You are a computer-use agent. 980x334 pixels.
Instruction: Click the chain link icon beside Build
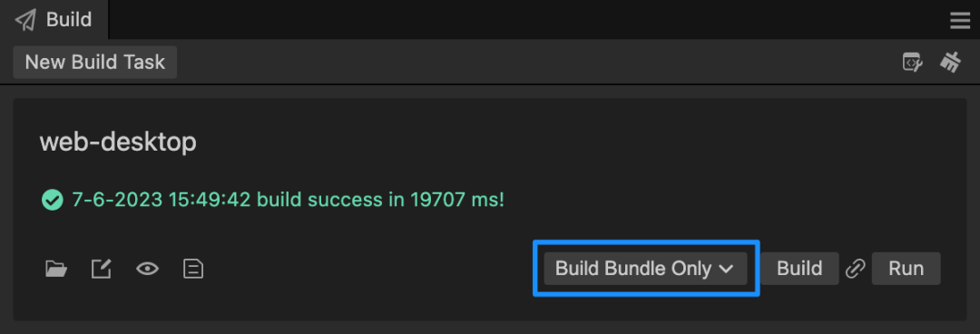[x=855, y=269]
